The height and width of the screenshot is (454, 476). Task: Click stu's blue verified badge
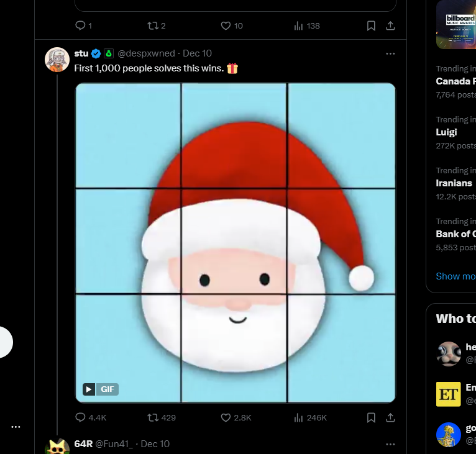96,53
